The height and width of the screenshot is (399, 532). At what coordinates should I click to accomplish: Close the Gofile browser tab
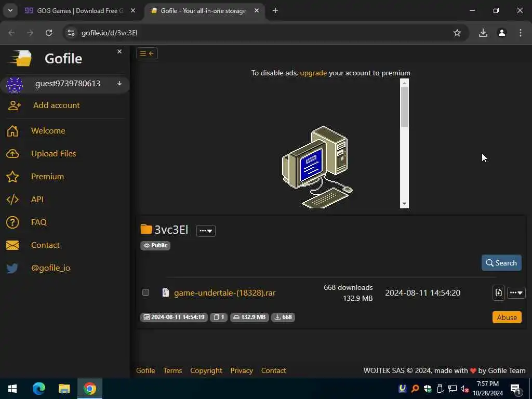tap(257, 11)
